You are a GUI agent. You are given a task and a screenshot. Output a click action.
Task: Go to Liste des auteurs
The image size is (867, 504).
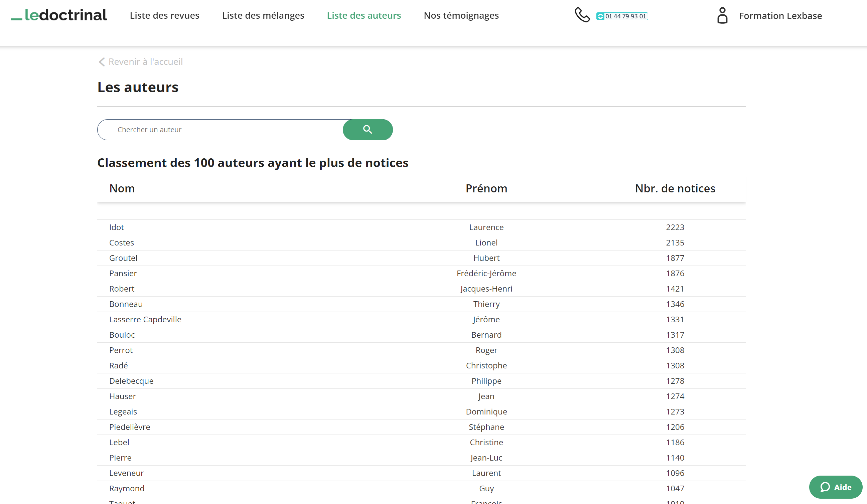[x=364, y=15]
